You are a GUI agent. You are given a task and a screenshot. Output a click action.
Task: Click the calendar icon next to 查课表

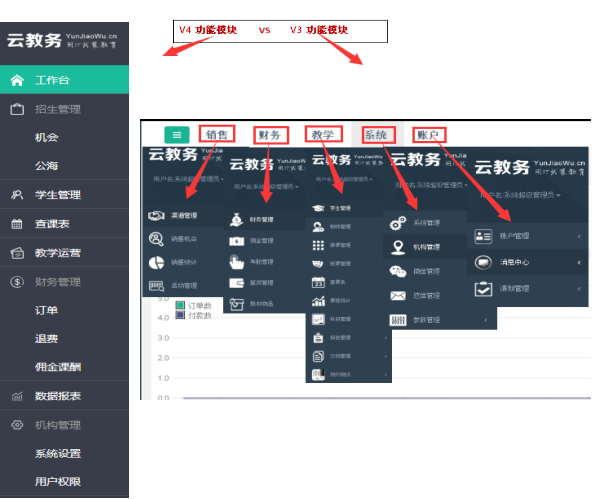[x=17, y=224]
